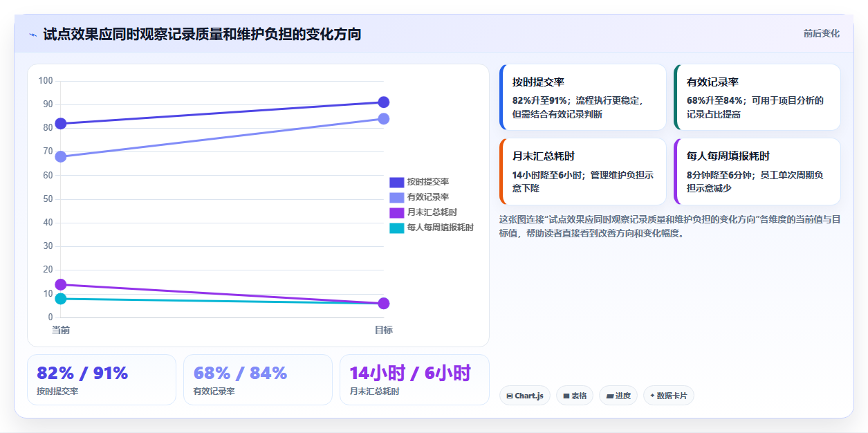Viewport: 868px width, 433px height.
Task: Click the Chart.js chip
Action: click(x=525, y=396)
